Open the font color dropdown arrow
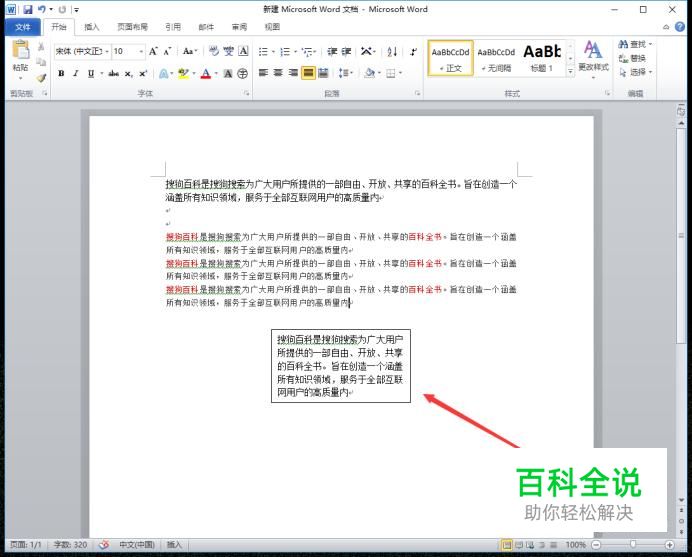Screen dimensions: 692x557 click(216, 73)
